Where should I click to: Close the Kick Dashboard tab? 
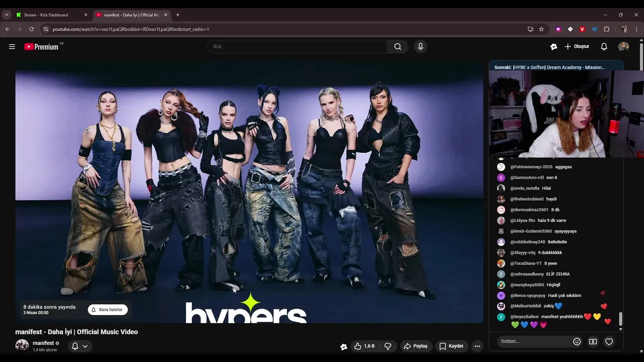coord(86,15)
